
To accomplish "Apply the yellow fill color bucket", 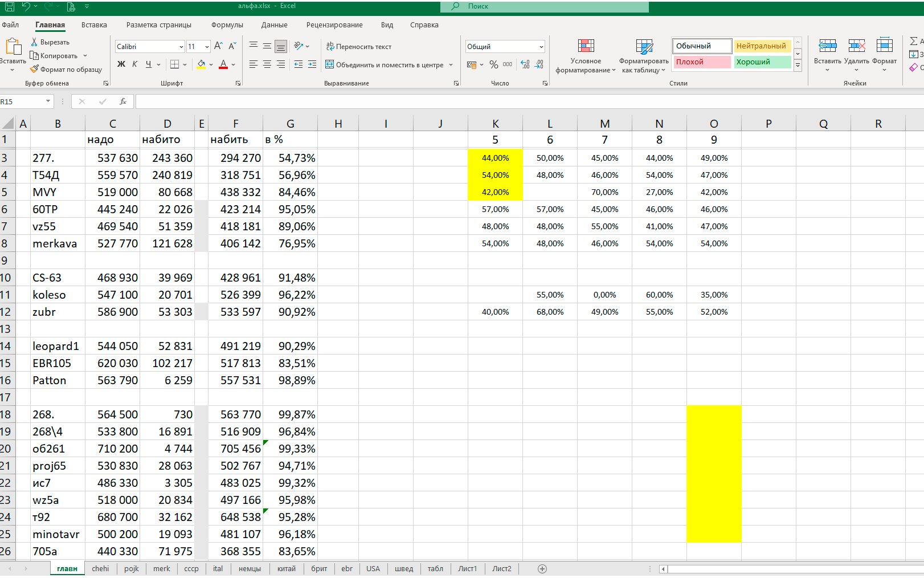I will click(x=201, y=64).
